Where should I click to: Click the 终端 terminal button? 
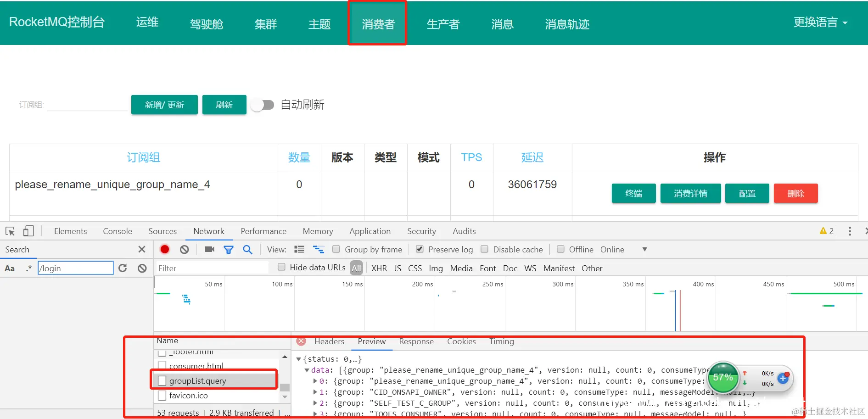(x=633, y=193)
